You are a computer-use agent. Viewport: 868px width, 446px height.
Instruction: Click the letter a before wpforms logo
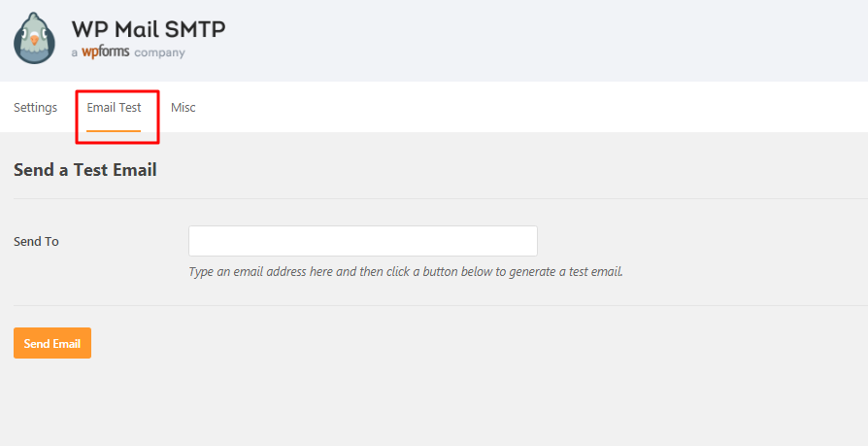(75, 52)
